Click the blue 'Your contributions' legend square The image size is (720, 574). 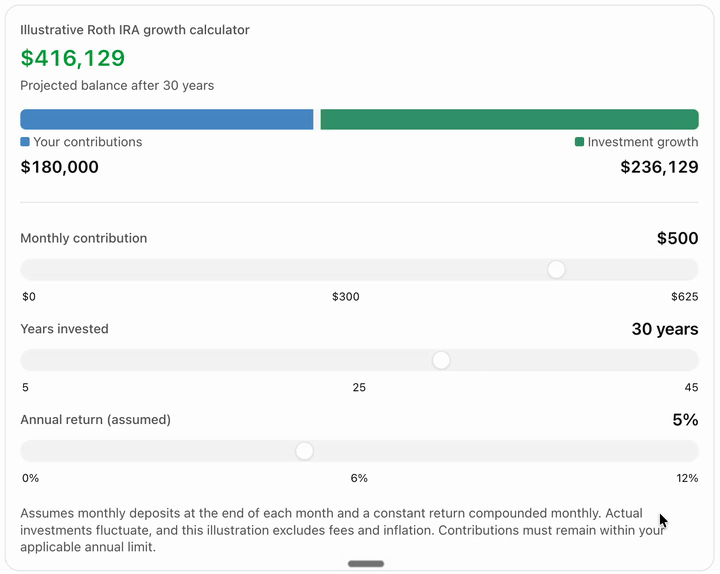click(x=25, y=141)
